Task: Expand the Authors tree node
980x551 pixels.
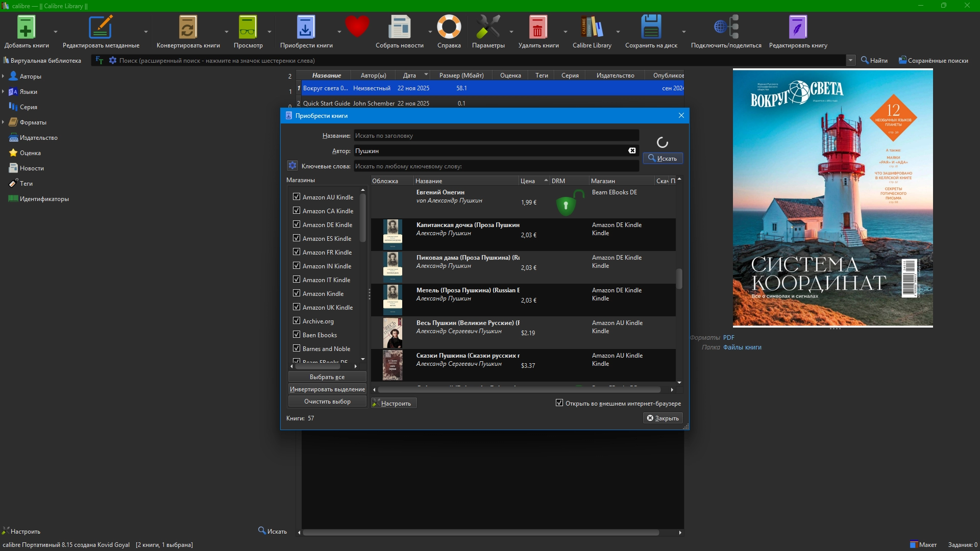Action: point(3,77)
